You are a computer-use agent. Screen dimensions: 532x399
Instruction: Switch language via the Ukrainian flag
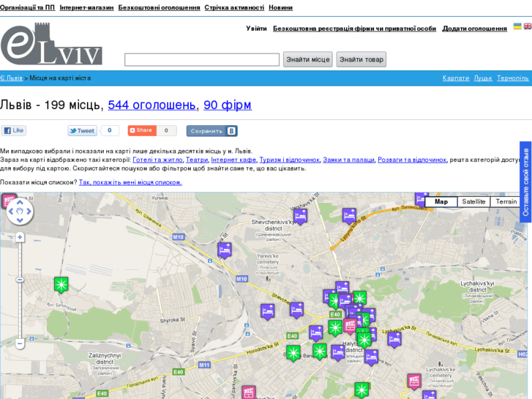517,26
